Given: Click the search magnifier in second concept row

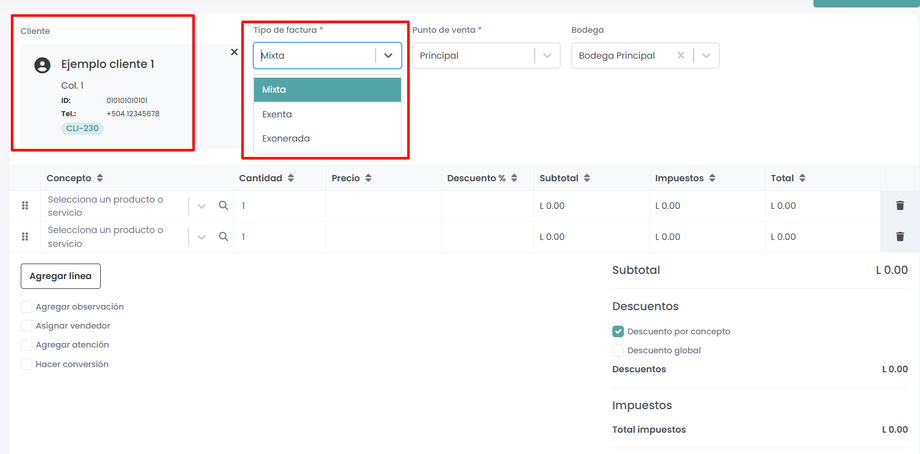Looking at the screenshot, I should [224, 237].
